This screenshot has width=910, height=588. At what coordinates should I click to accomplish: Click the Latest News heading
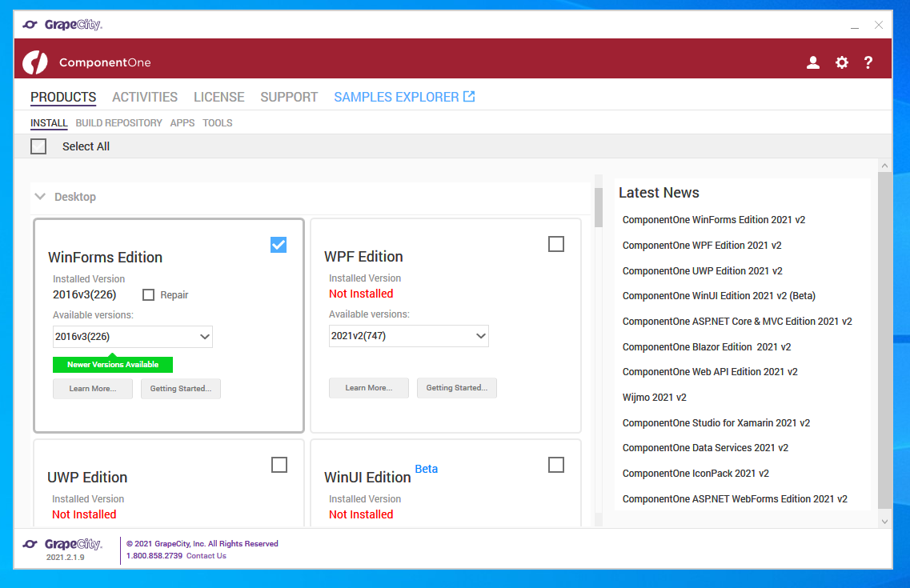pyautogui.click(x=659, y=193)
